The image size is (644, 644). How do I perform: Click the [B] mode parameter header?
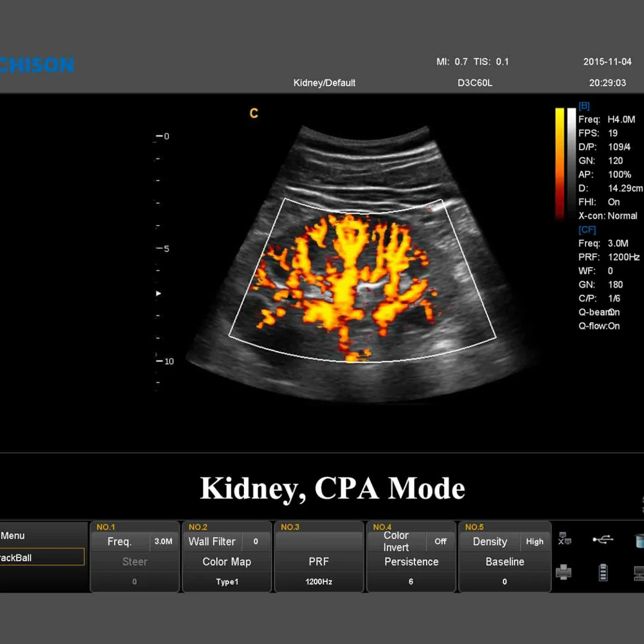[584, 106]
